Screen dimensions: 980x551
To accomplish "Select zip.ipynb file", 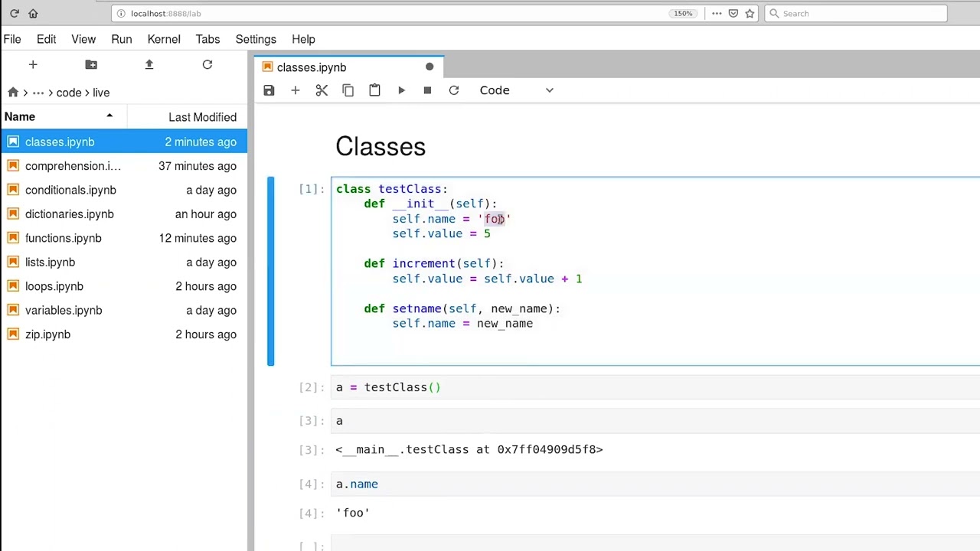I will [x=123, y=334].
